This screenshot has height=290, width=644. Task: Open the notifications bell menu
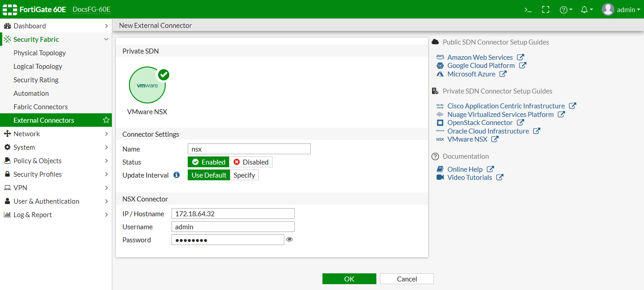[587, 9]
